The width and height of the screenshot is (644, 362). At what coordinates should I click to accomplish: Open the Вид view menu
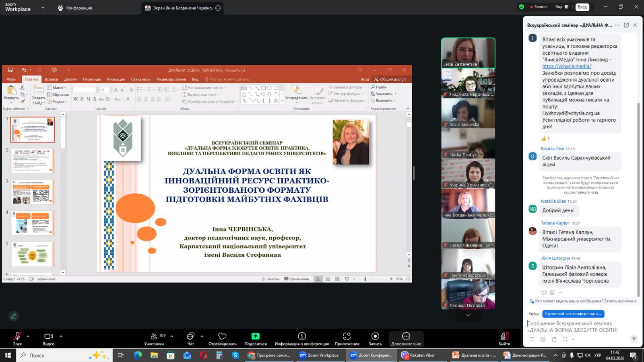561,7
